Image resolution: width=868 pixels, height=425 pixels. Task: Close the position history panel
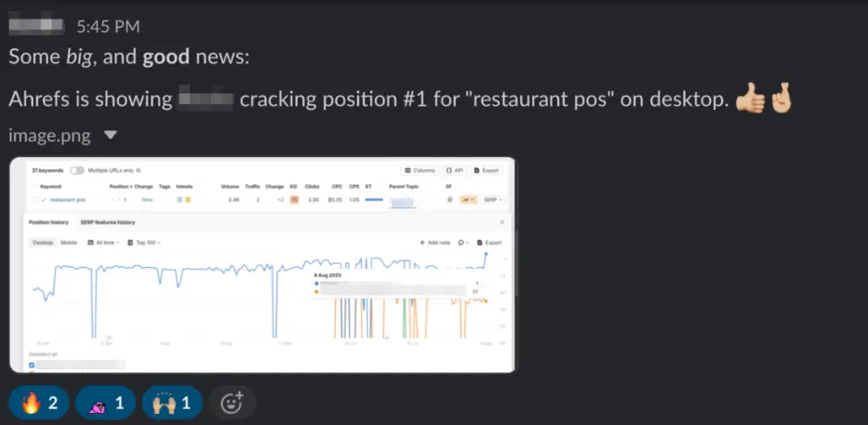pos(502,223)
